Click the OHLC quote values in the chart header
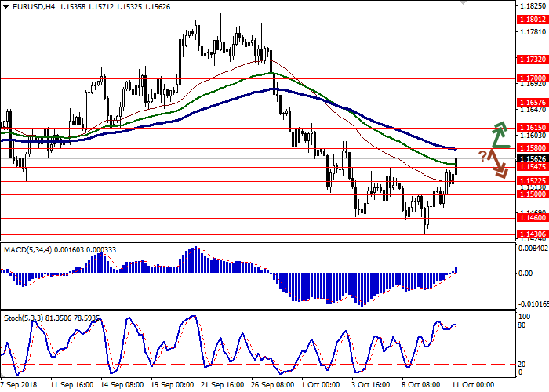The height and width of the screenshot is (392, 549). tap(115, 6)
